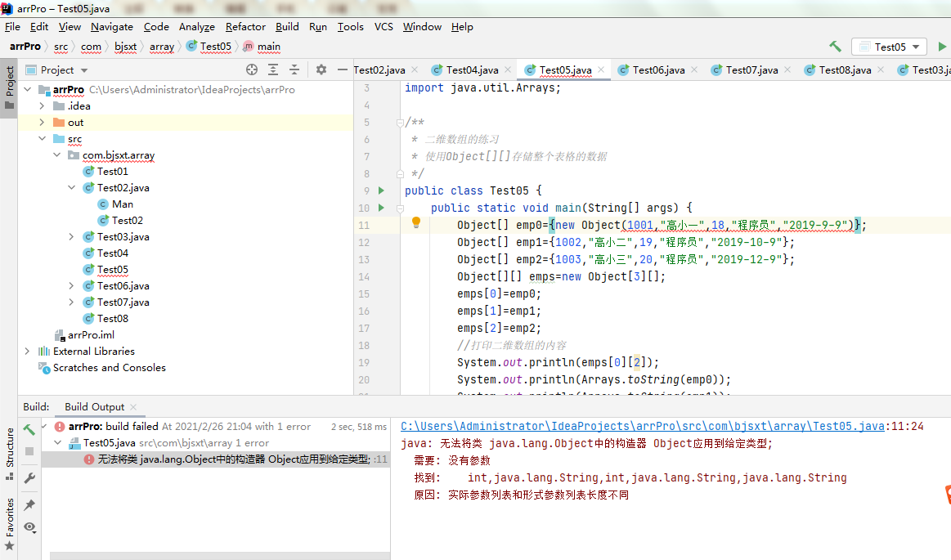This screenshot has height=560, width=951.
Task: Run Test05 with green play button
Action: (x=942, y=47)
